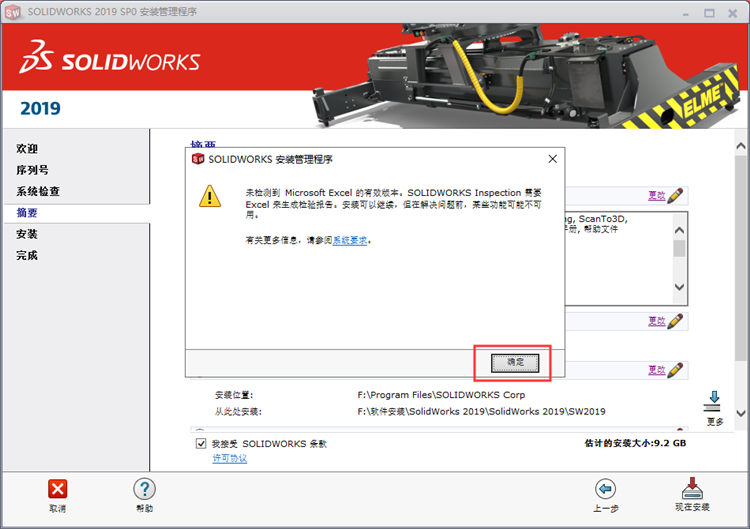Open the 帮助 question mark icon

pos(144,489)
